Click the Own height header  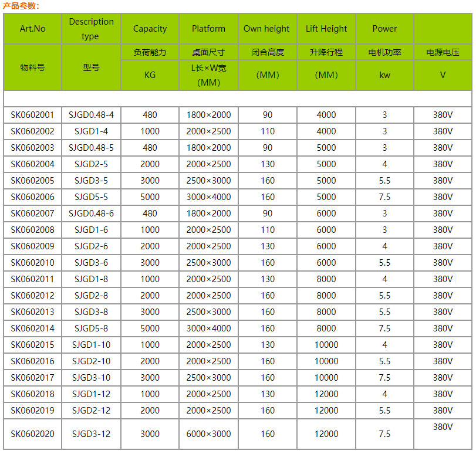[268, 29]
